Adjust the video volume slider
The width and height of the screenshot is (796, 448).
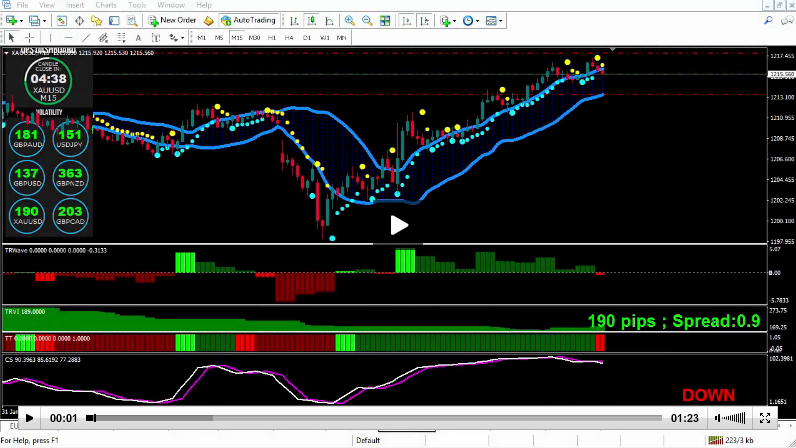[734, 418]
